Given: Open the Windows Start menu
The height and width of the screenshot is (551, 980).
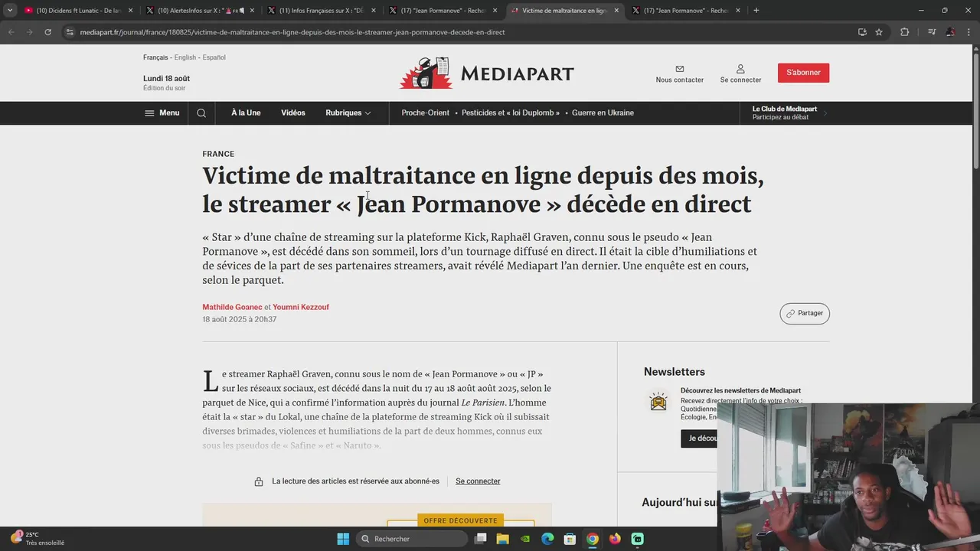Looking at the screenshot, I should click(x=343, y=539).
